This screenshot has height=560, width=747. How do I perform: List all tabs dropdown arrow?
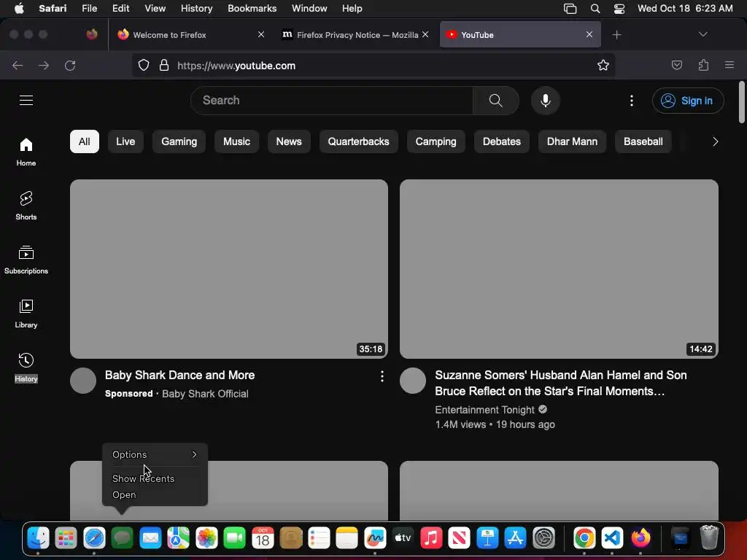(703, 34)
